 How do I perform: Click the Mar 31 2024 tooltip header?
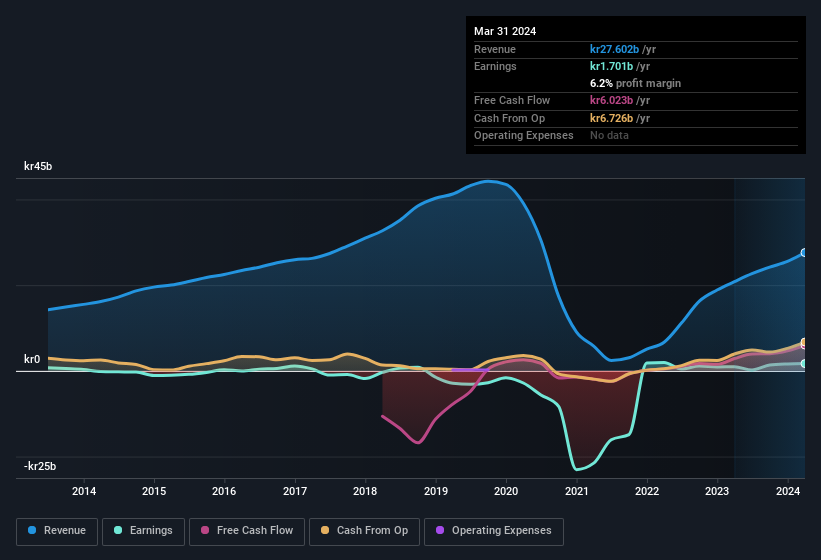click(x=505, y=31)
